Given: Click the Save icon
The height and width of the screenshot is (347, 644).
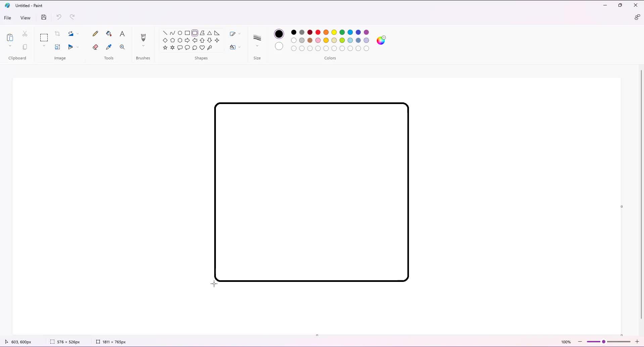Looking at the screenshot, I should click(x=44, y=17).
